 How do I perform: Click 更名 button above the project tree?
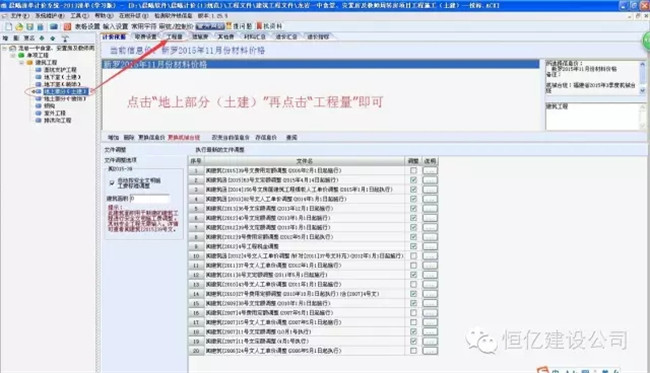(29, 38)
